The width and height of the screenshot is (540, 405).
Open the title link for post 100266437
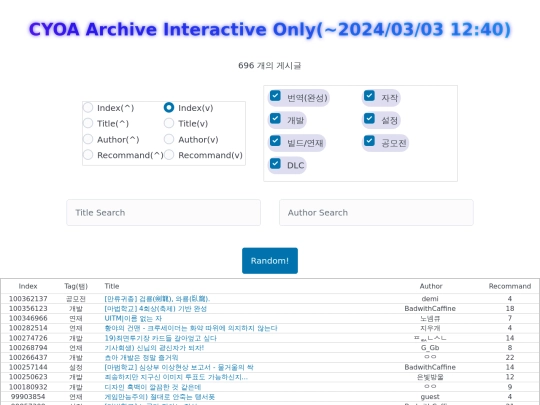141,357
